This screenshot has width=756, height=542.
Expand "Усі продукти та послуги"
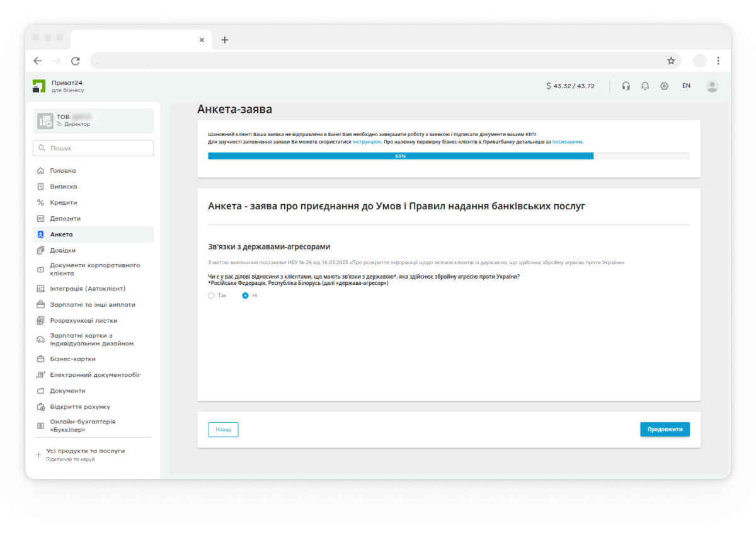(85, 451)
